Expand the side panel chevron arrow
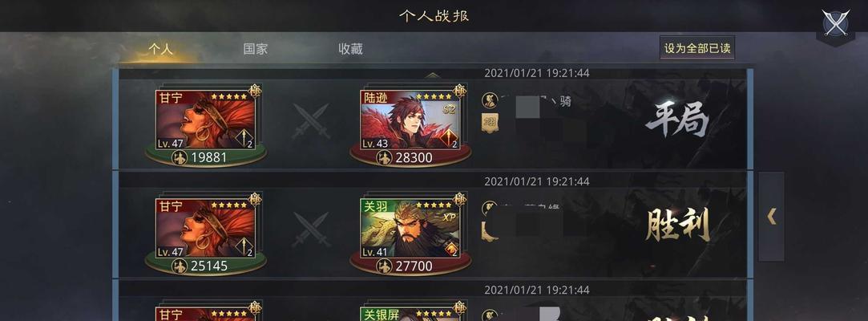 click(772, 216)
